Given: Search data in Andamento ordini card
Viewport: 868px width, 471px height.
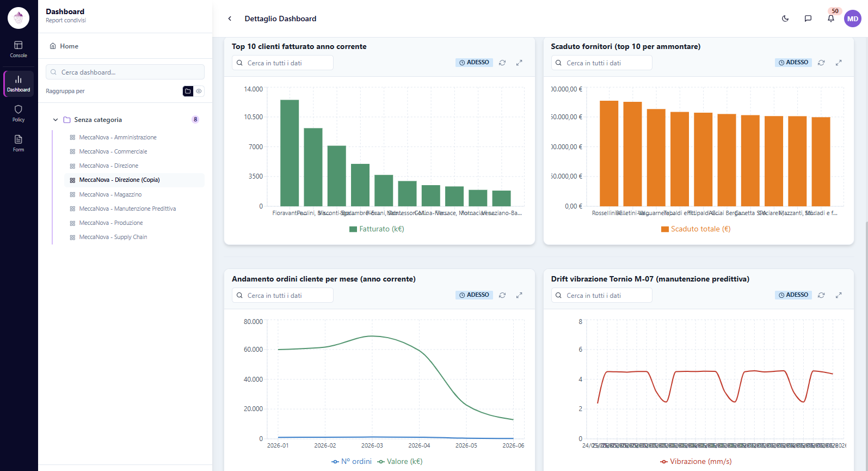Looking at the screenshot, I should point(282,295).
